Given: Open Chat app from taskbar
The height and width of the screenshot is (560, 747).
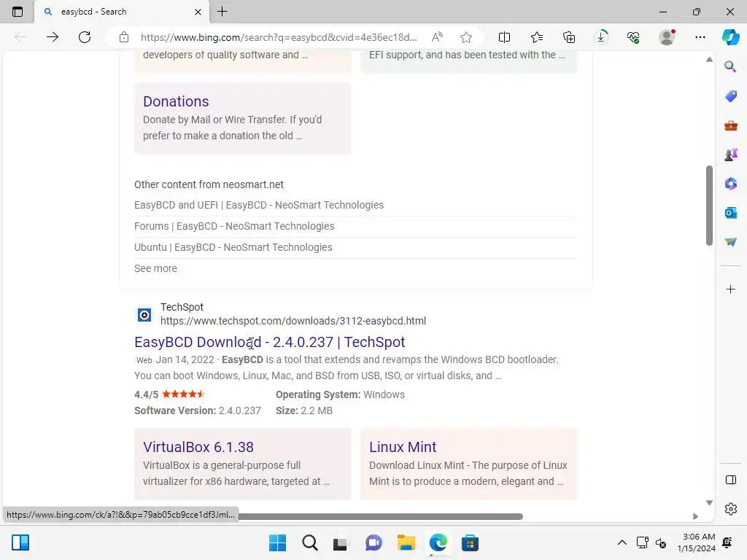Looking at the screenshot, I should coord(373,542).
